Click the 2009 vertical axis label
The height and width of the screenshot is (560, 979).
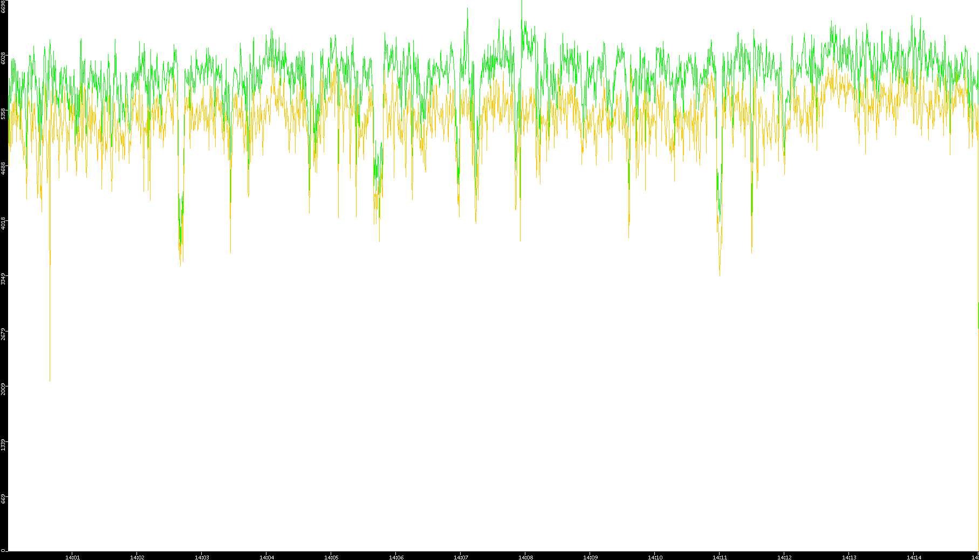coord(3,389)
